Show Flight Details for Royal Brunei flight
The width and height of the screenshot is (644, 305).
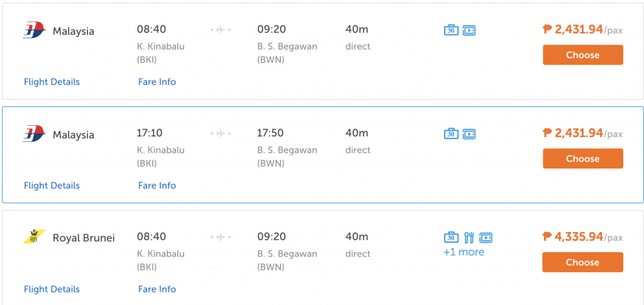tap(52, 289)
